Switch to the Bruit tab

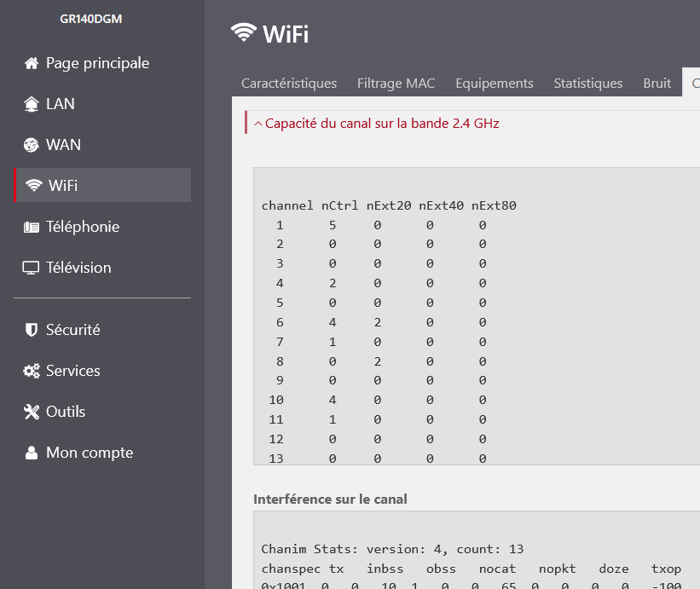[657, 84]
